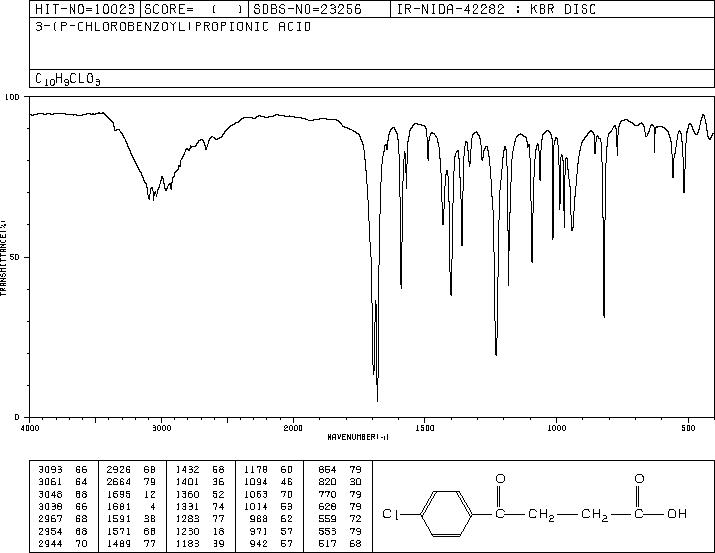Screen dimensions: 715x553
Task: Select the 1014 peak table entry
Action: coord(269,506)
